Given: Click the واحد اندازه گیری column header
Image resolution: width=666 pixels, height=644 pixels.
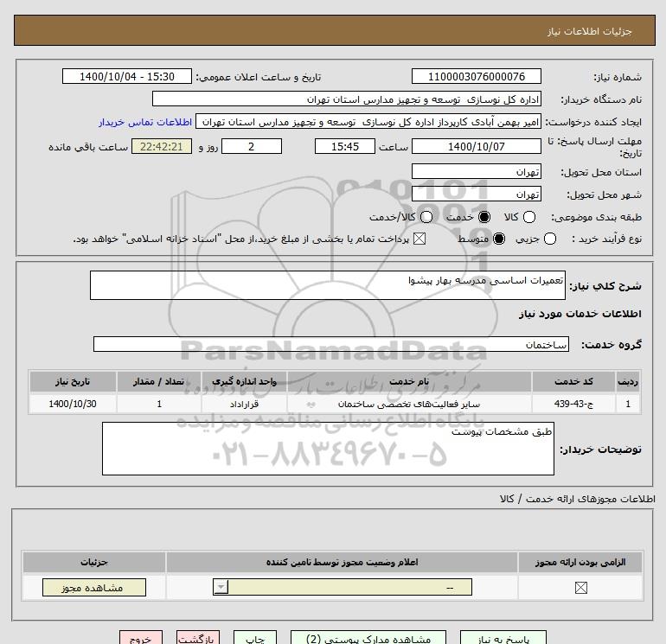Looking at the screenshot, I should pyautogui.click(x=244, y=381).
